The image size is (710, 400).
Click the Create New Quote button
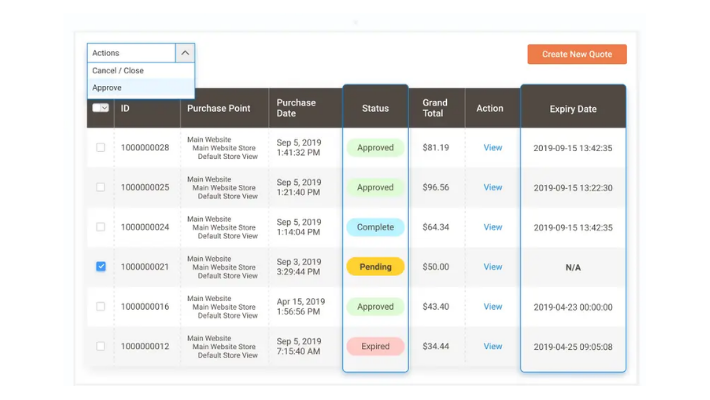pyautogui.click(x=577, y=54)
